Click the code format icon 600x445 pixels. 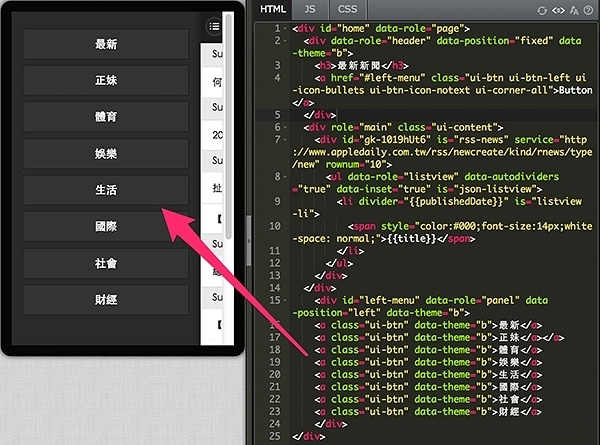tap(557, 9)
